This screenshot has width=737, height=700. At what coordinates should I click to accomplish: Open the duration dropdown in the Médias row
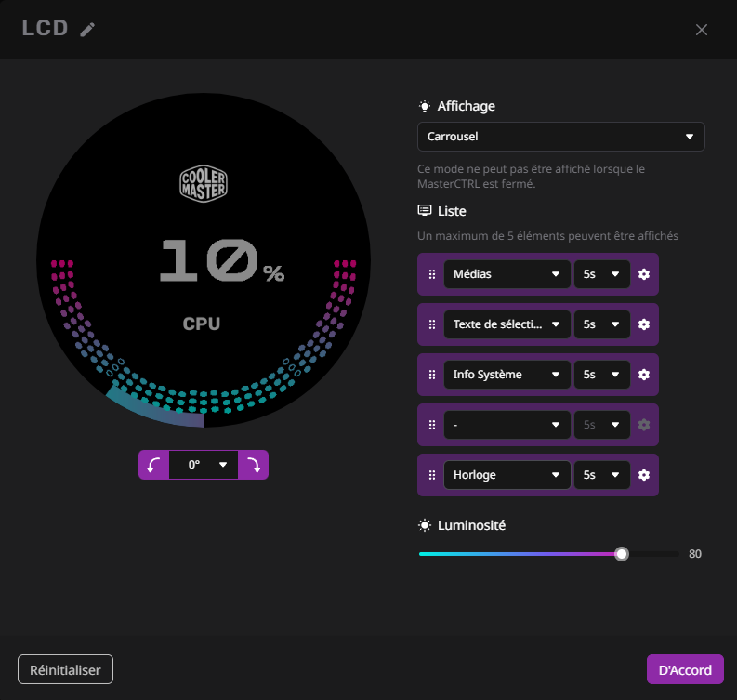[x=601, y=274]
